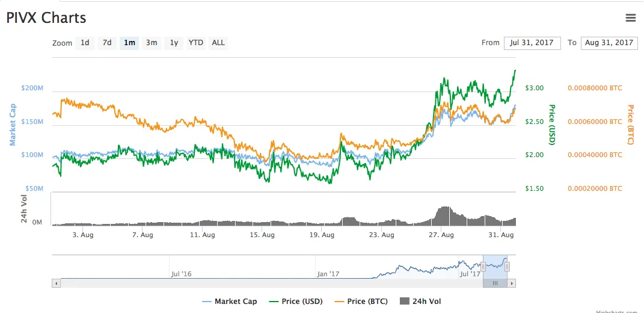Click the $3.00 price axis label
Viewport: 644px width, 313px height.
click(x=535, y=88)
